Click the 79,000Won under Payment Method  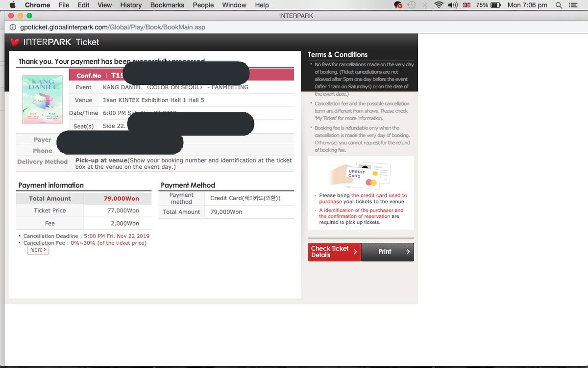click(226, 212)
